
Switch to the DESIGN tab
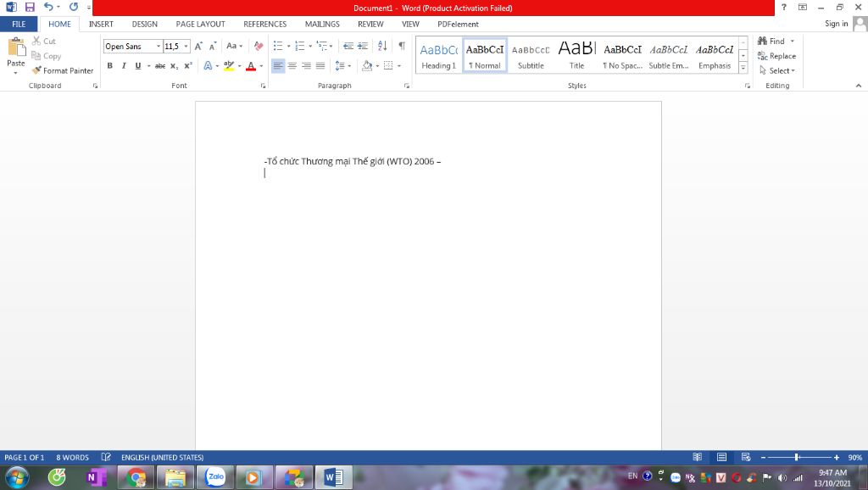(x=144, y=24)
